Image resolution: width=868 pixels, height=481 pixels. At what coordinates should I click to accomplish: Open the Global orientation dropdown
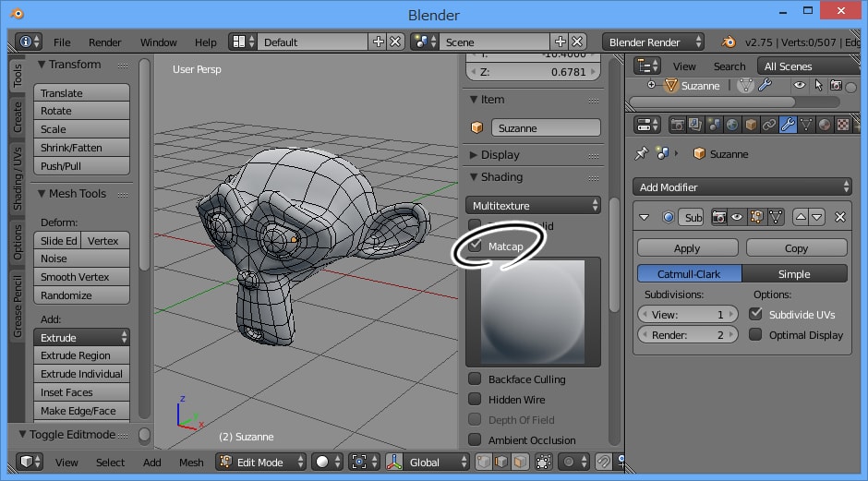(428, 462)
